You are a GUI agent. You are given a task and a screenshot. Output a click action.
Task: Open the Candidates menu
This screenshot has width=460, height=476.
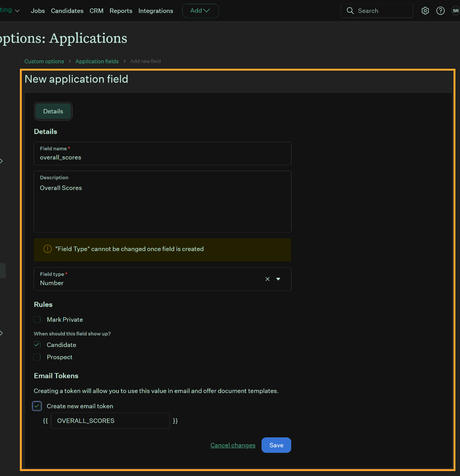tap(67, 11)
